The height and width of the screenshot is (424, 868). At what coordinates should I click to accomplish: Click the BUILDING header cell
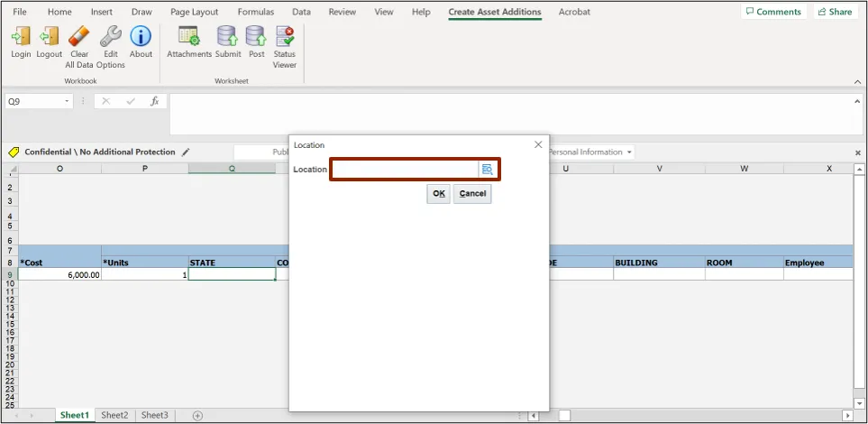tap(659, 263)
